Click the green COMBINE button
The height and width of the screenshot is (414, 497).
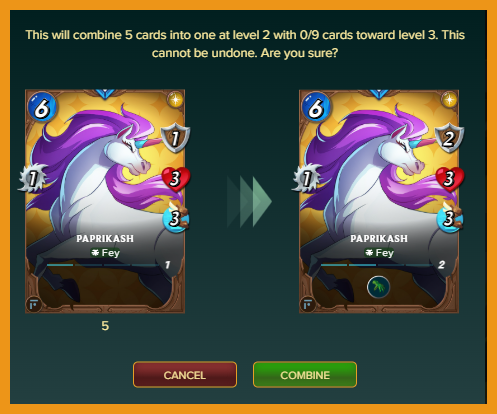click(x=305, y=375)
